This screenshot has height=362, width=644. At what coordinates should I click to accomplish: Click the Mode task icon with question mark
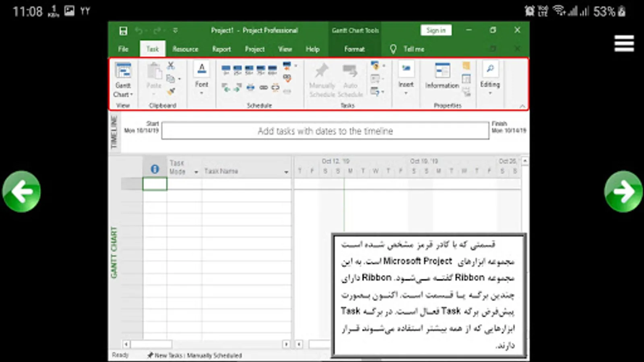point(375,92)
